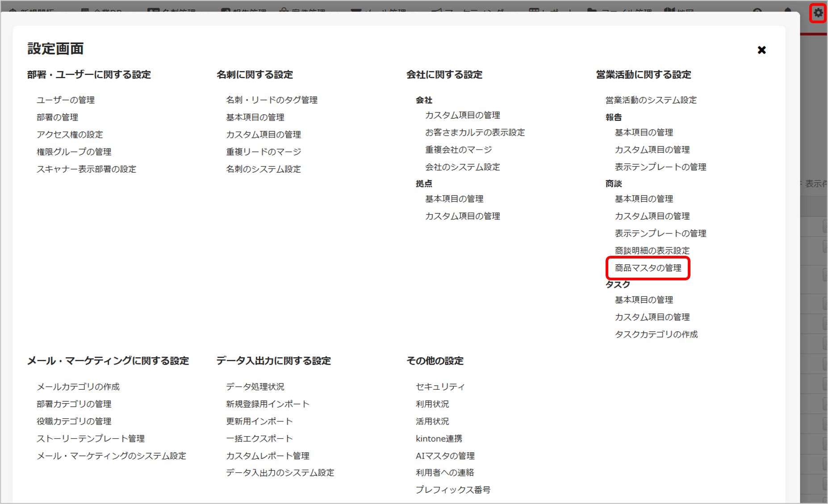This screenshot has height=504, width=828.
Task: Open セキュリティ settings link
Action: tap(440, 387)
